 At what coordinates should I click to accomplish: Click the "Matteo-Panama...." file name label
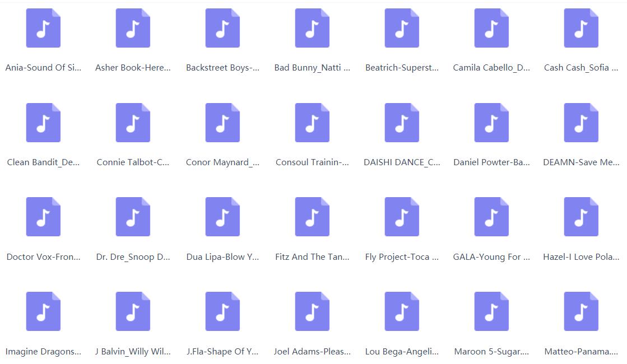(x=581, y=352)
